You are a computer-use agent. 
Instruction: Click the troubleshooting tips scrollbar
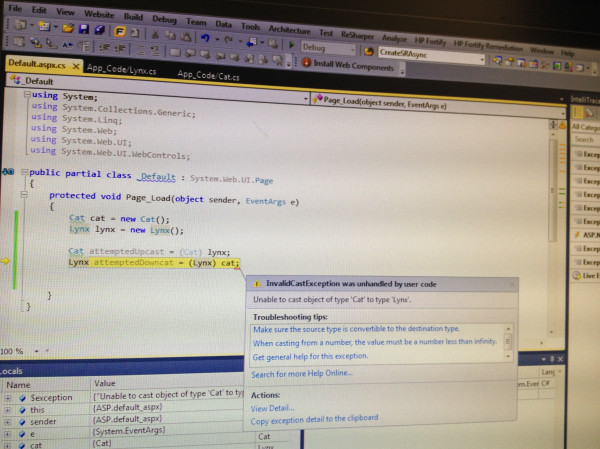508,342
